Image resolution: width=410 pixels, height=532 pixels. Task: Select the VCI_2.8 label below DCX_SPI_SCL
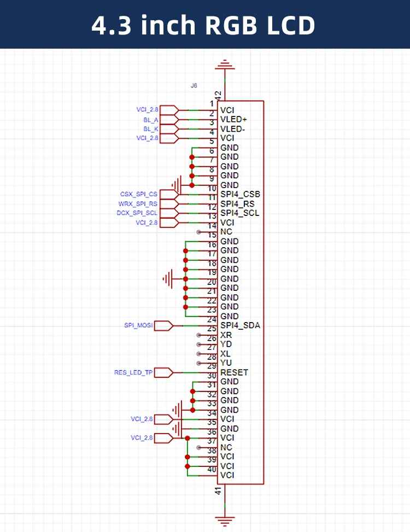tap(147, 223)
